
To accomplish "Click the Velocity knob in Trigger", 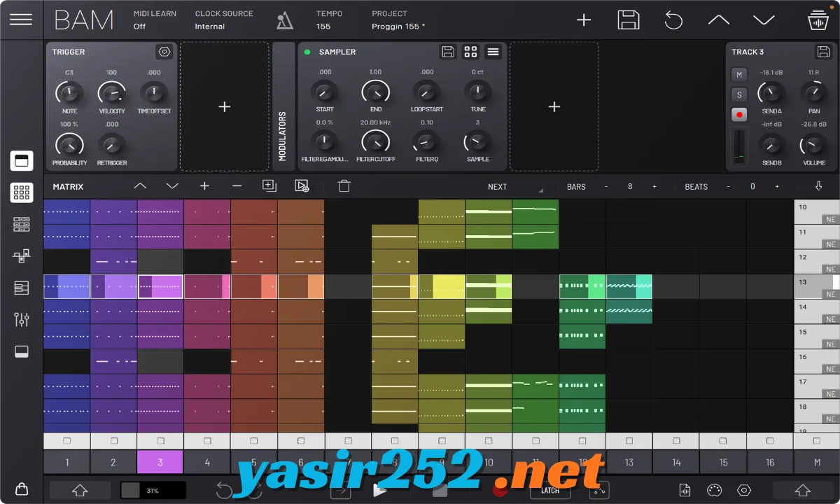I will point(112,92).
